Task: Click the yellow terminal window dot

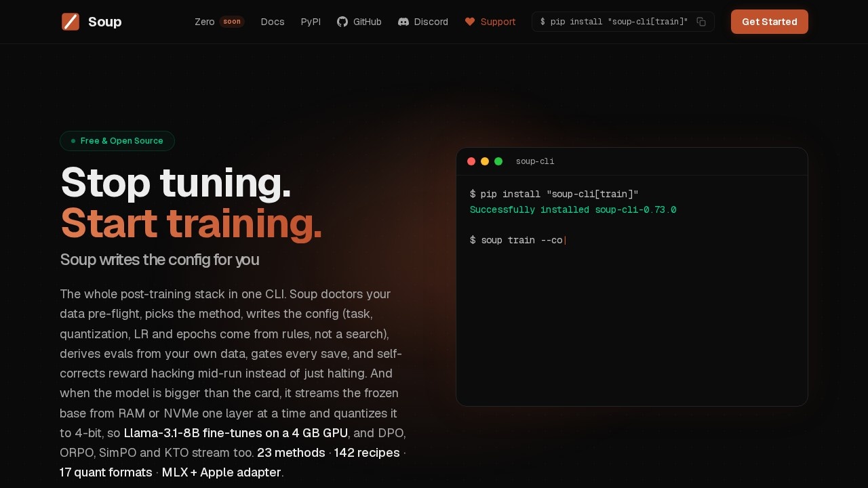Action: [485, 161]
